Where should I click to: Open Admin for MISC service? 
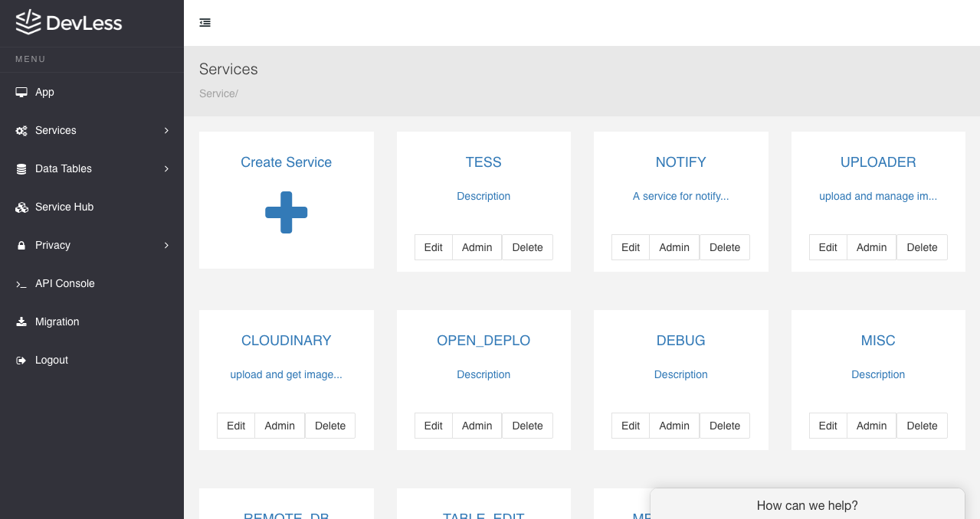pos(872,426)
